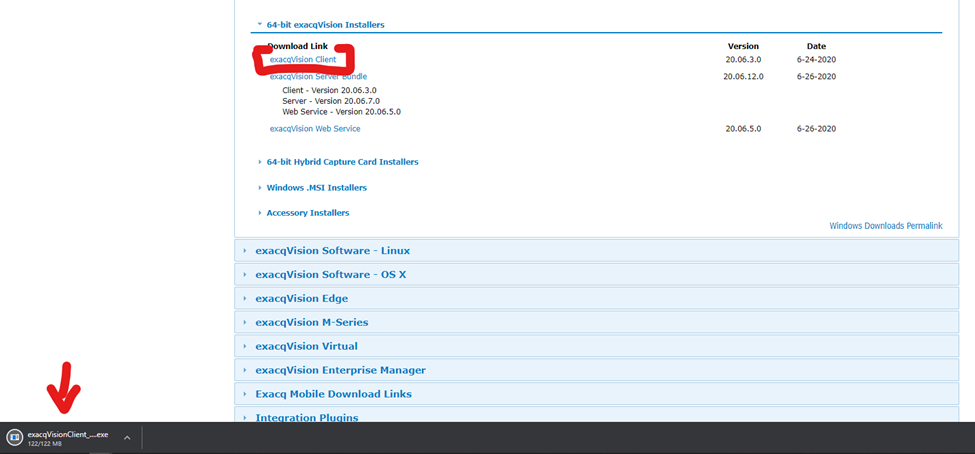Expand 64-bit Hybrid Capture Card Installers

(x=342, y=162)
